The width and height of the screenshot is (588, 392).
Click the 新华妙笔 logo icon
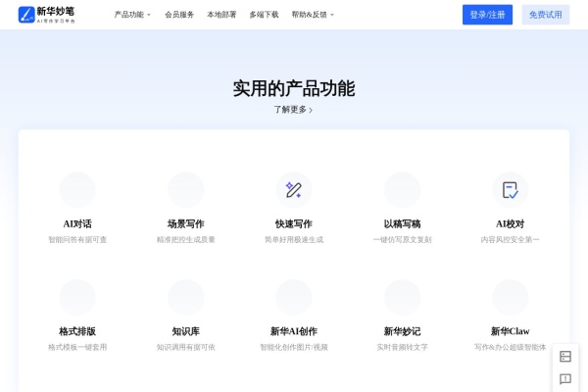[26, 15]
